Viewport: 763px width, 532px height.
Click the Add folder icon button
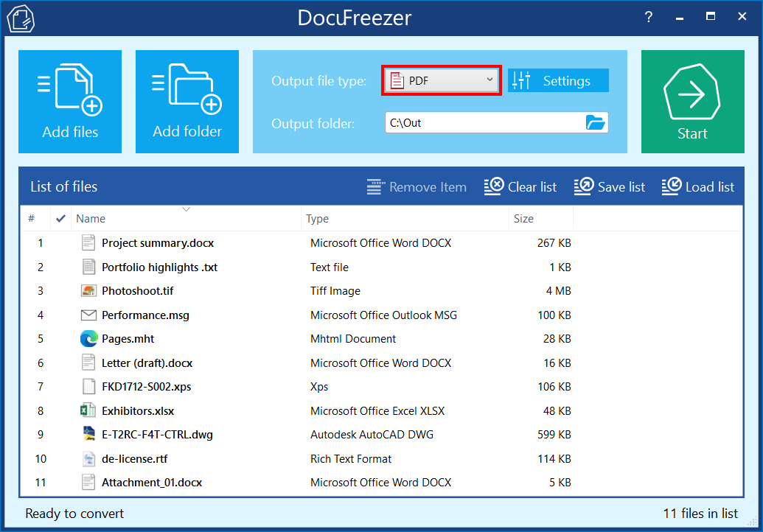click(x=187, y=102)
